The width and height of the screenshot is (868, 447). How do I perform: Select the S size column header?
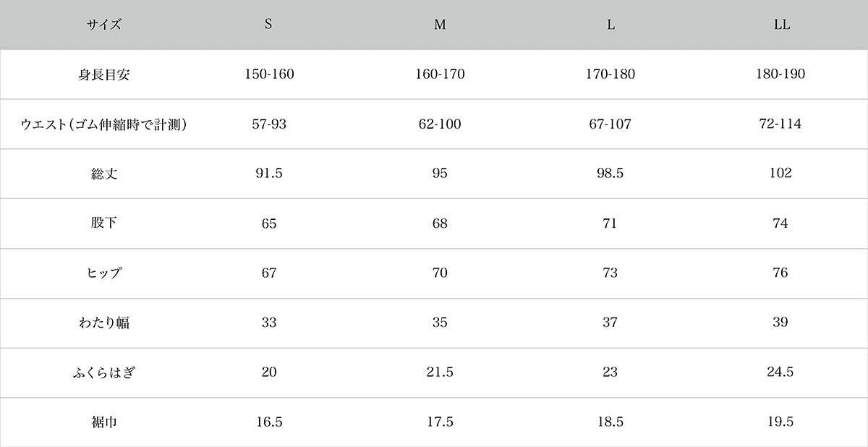pyautogui.click(x=268, y=25)
